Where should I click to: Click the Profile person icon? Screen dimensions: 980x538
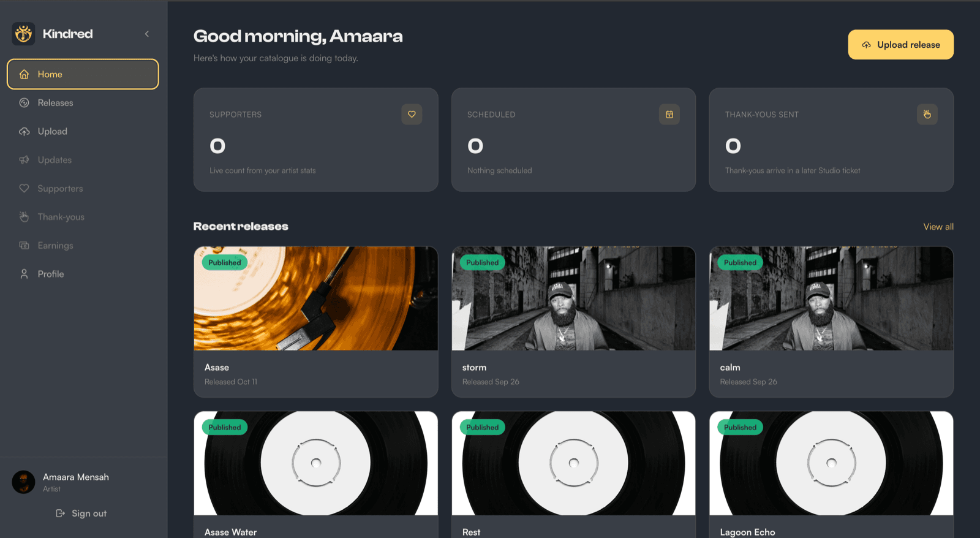click(x=24, y=274)
